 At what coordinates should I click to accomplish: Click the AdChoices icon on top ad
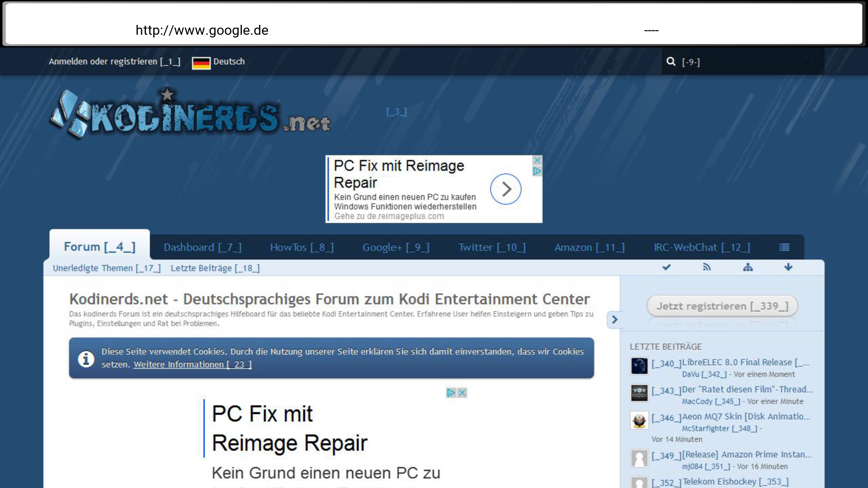click(537, 171)
